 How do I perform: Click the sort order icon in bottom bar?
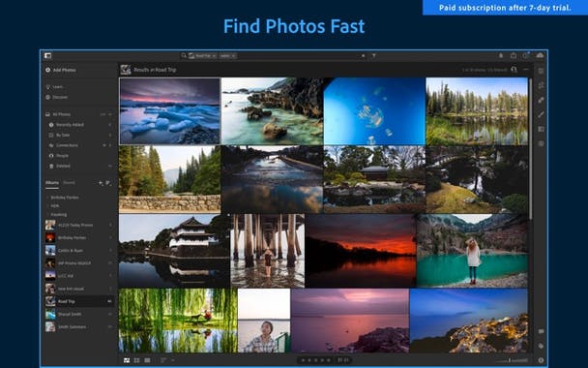[163, 360]
